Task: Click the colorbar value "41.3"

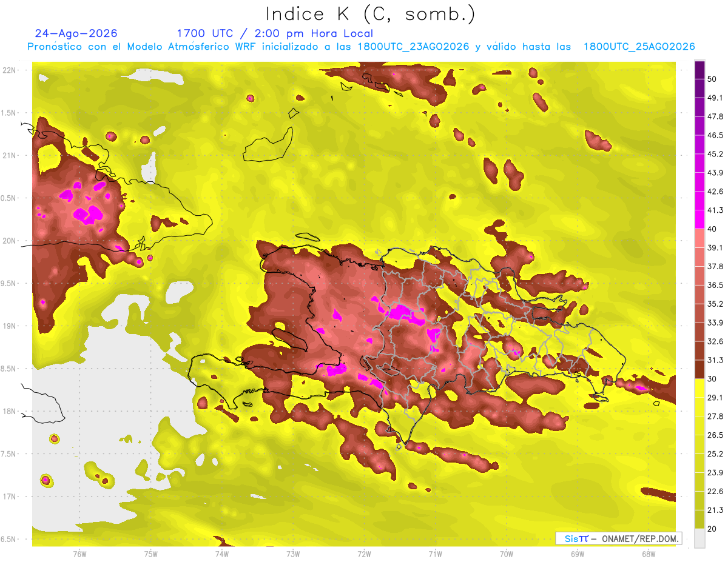Action: click(715, 210)
